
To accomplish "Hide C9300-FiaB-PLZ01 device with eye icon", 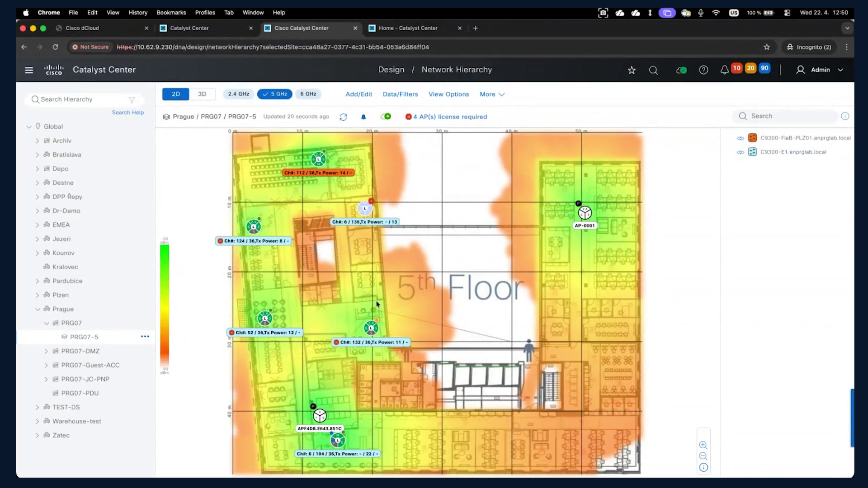I will 740,138.
